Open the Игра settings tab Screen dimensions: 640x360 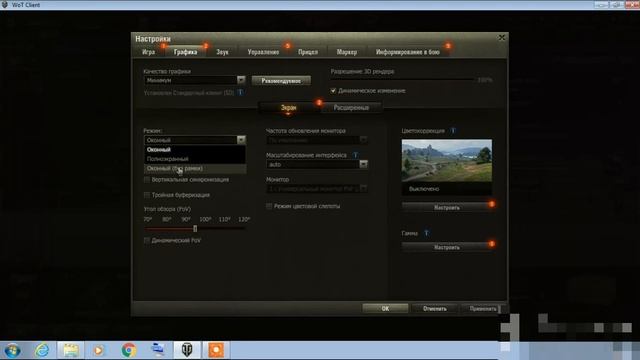(x=149, y=52)
